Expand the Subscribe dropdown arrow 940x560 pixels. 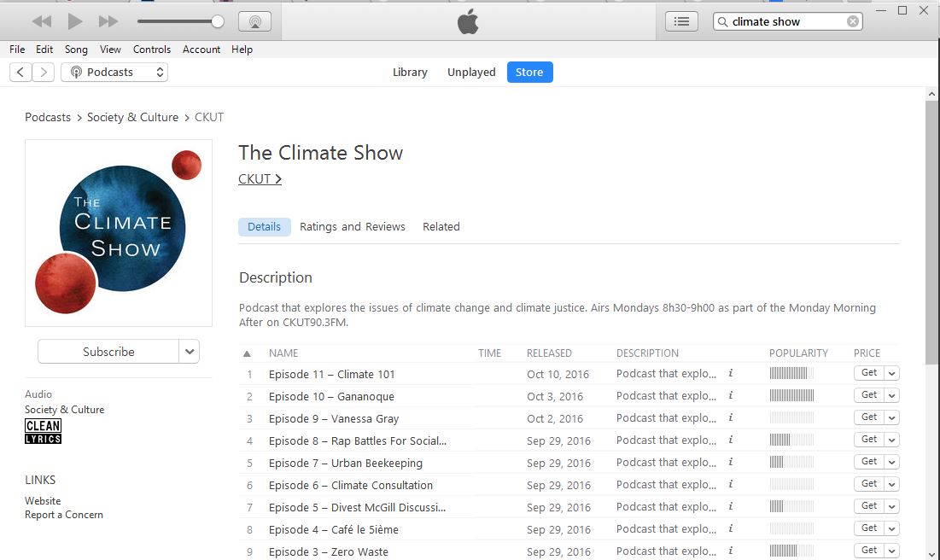190,352
